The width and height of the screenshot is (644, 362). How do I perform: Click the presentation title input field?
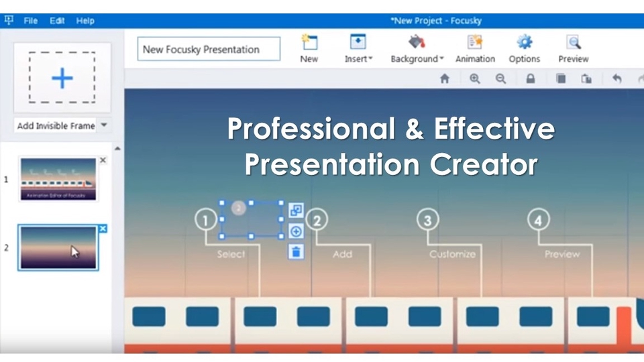(209, 49)
